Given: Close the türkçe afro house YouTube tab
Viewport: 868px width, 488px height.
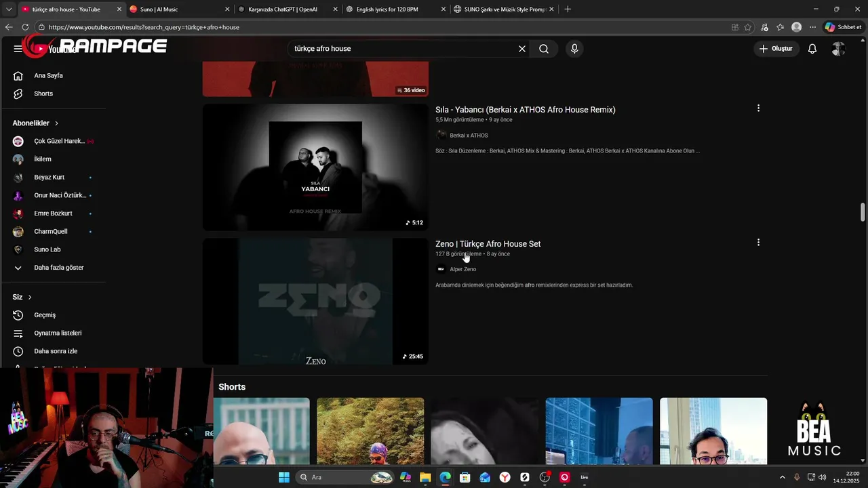Looking at the screenshot, I should point(119,9).
